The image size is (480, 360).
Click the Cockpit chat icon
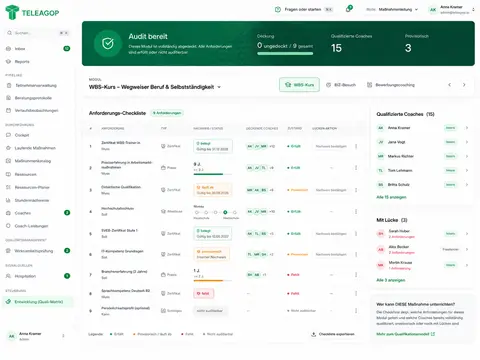(9, 135)
